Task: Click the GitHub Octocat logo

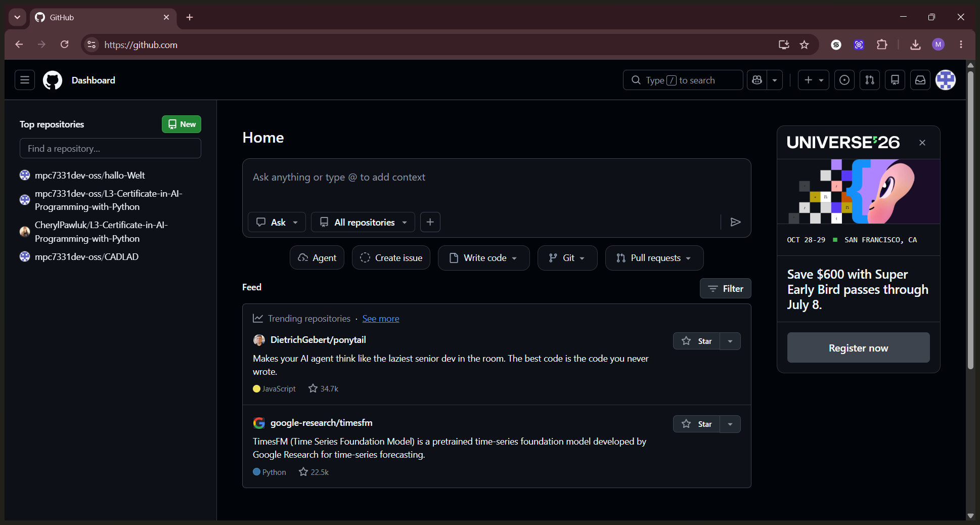Action: point(53,80)
